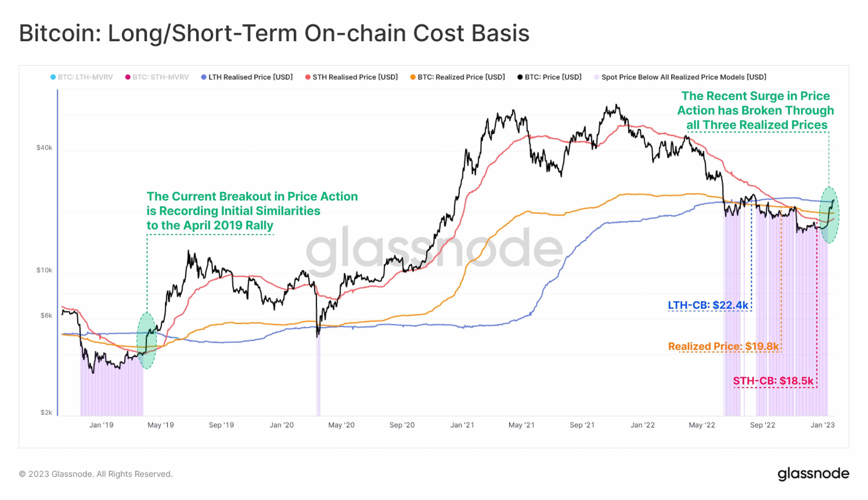Click the cyan dot beside BTC: LTH-MVRV
The image size is (868, 500).
[x=53, y=77]
